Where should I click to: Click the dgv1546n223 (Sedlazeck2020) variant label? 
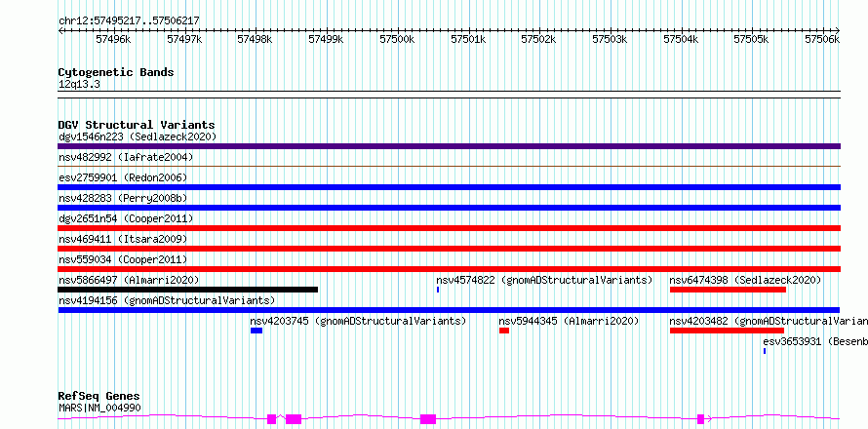click(138, 136)
